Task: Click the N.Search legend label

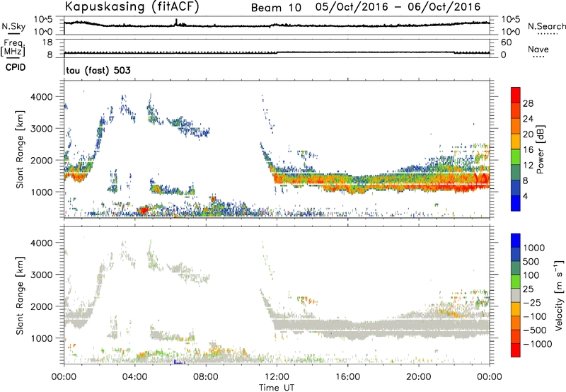Action: (x=546, y=26)
